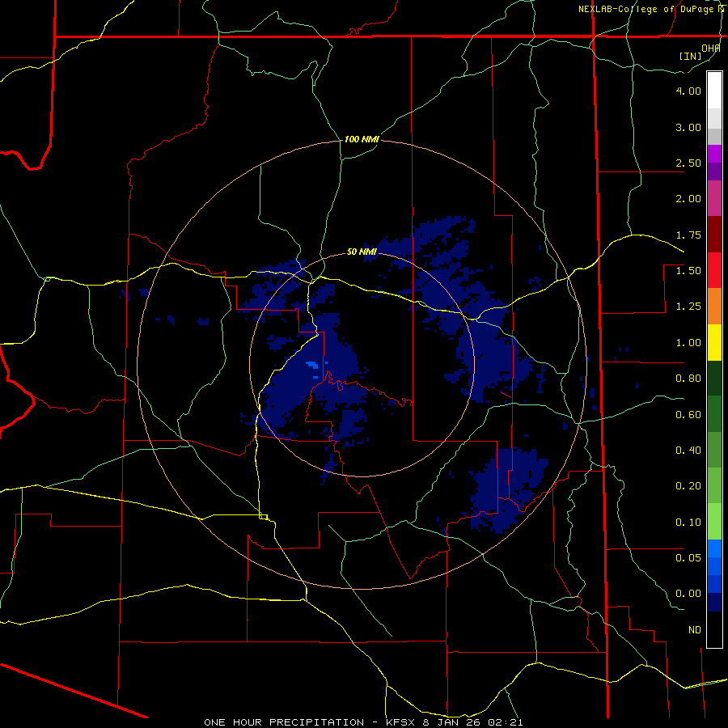Pick the orange swatch beside 1.25
The width and height of the screenshot is (728, 728).
[x=714, y=307]
